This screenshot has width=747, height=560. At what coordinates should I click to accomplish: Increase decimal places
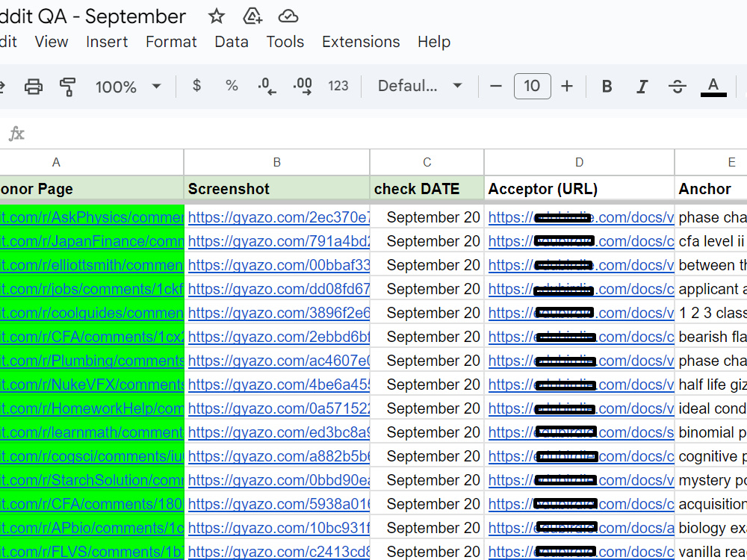point(303,86)
